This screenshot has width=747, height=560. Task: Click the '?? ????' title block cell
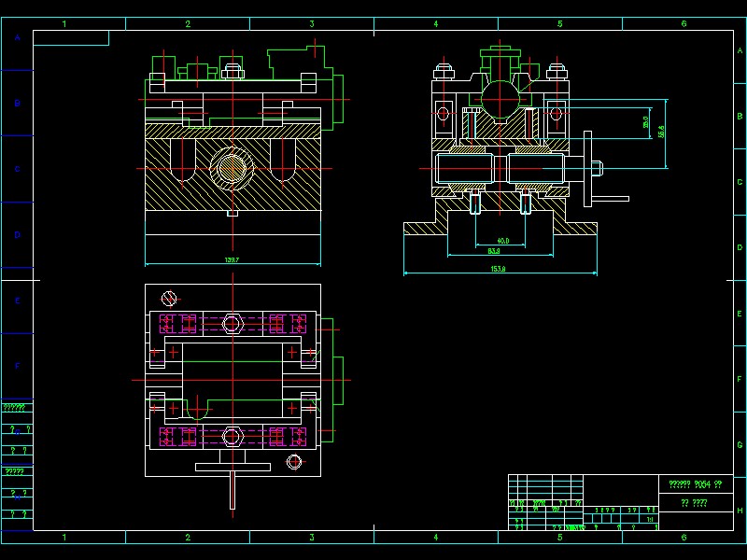click(x=694, y=503)
